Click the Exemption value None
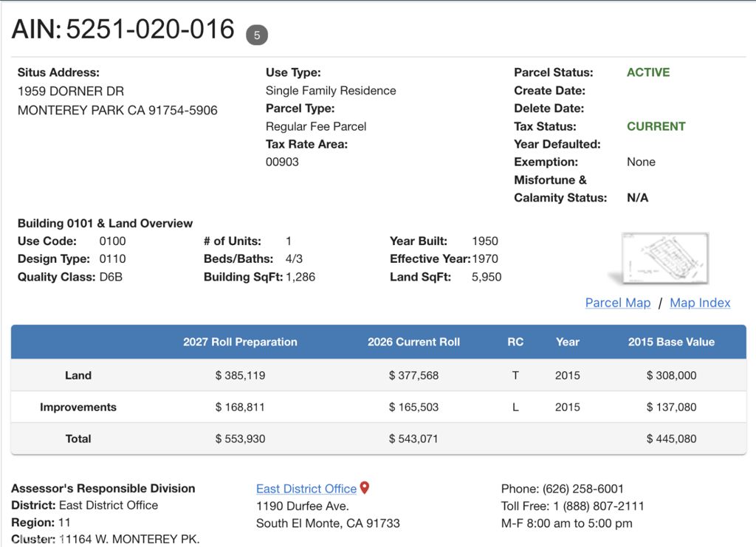The width and height of the screenshot is (756, 547). point(641,162)
